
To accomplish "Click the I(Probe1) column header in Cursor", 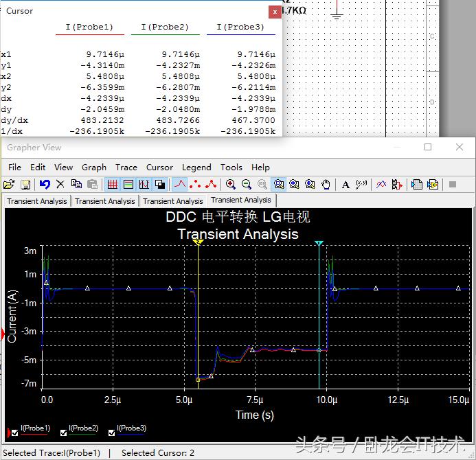I will click(89, 27).
